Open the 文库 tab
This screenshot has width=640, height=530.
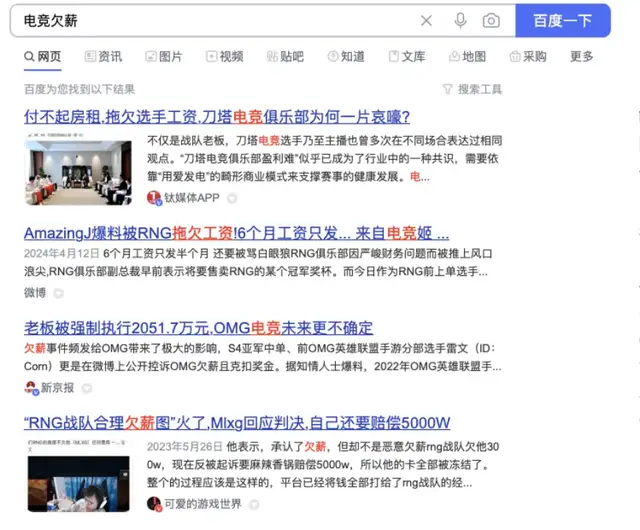pos(407,56)
